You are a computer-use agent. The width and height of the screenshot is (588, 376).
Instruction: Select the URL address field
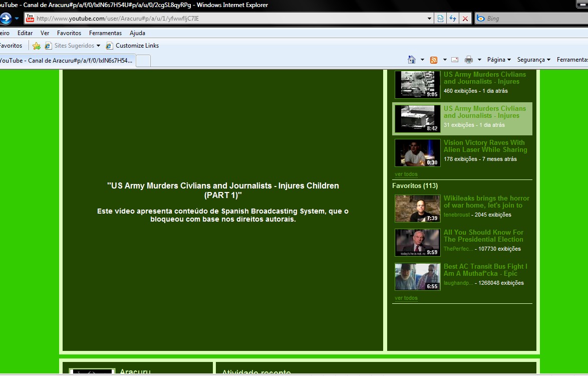[x=226, y=19]
